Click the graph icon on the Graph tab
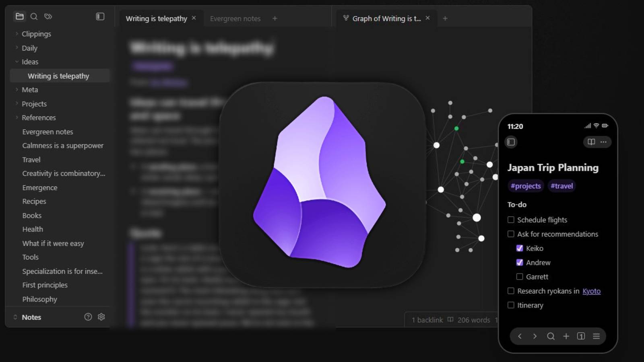Viewport: 644px width, 362px height. (346, 18)
